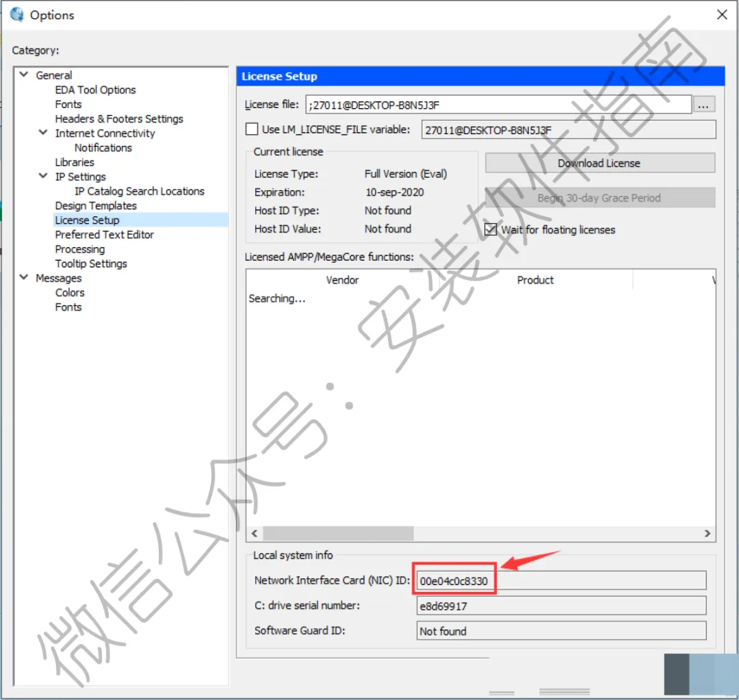Collapse the IP Settings node

click(43, 176)
